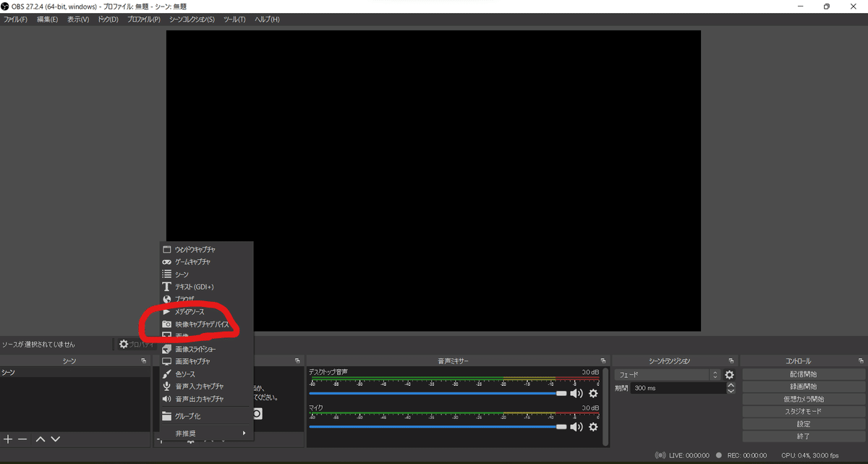The image size is (868, 464).
Task: Select the シーン item in scenes list
Action: pos(75,372)
